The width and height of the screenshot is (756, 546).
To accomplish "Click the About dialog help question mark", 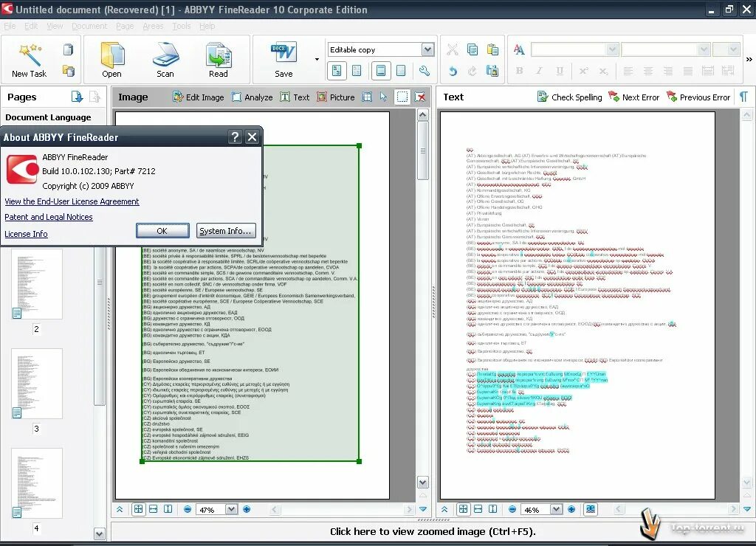I will 234,137.
